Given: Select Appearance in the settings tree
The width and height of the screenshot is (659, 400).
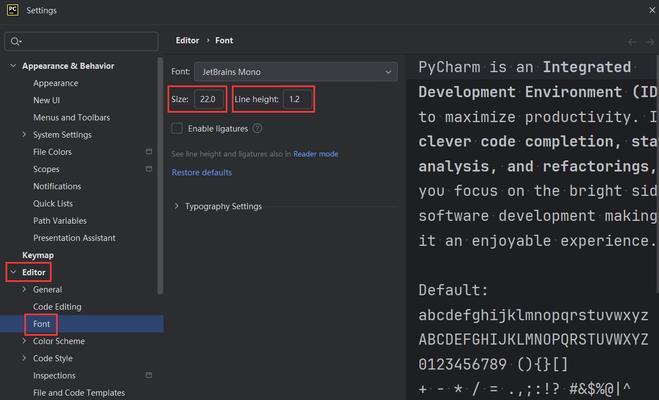Looking at the screenshot, I should 55,83.
